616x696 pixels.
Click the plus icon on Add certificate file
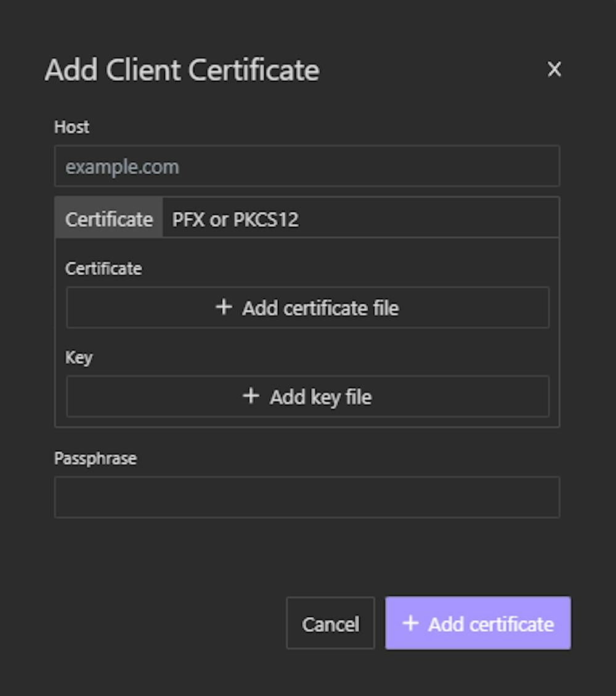[x=224, y=307]
